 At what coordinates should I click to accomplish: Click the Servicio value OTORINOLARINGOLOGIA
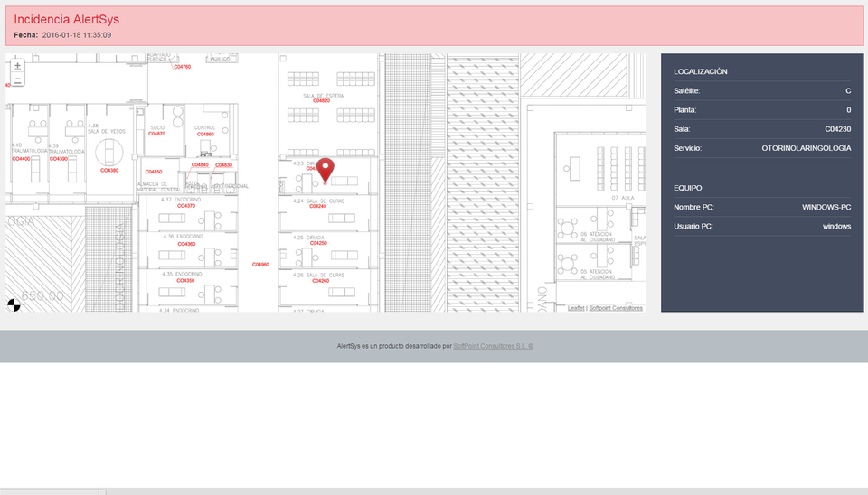click(x=806, y=148)
